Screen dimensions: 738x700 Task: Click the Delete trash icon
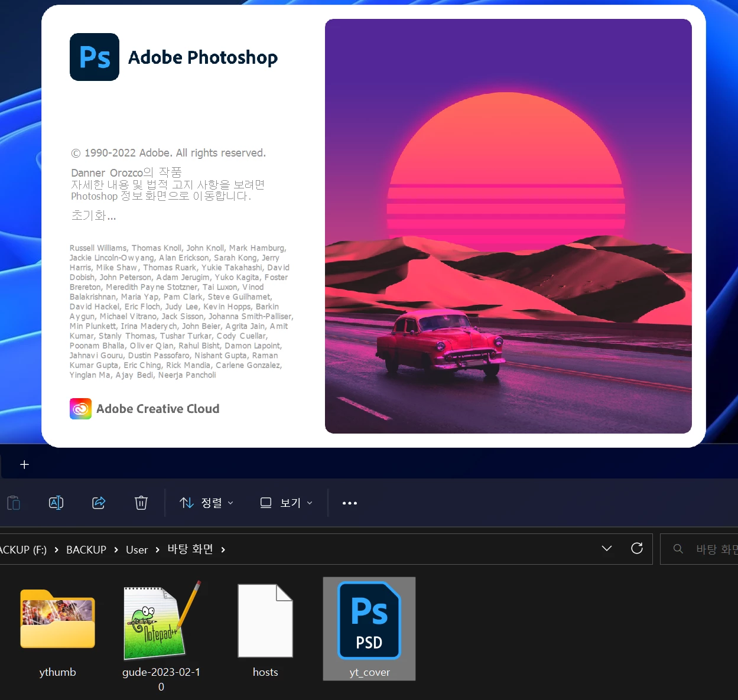pyautogui.click(x=141, y=503)
